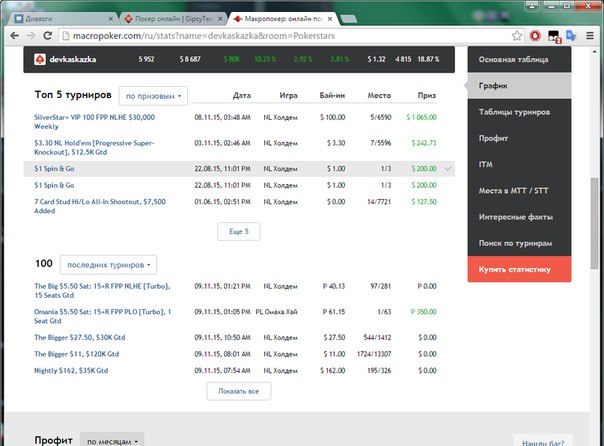Close the GipsyTeam poker tab
The height and width of the screenshot is (446, 604).
pyautogui.click(x=220, y=18)
